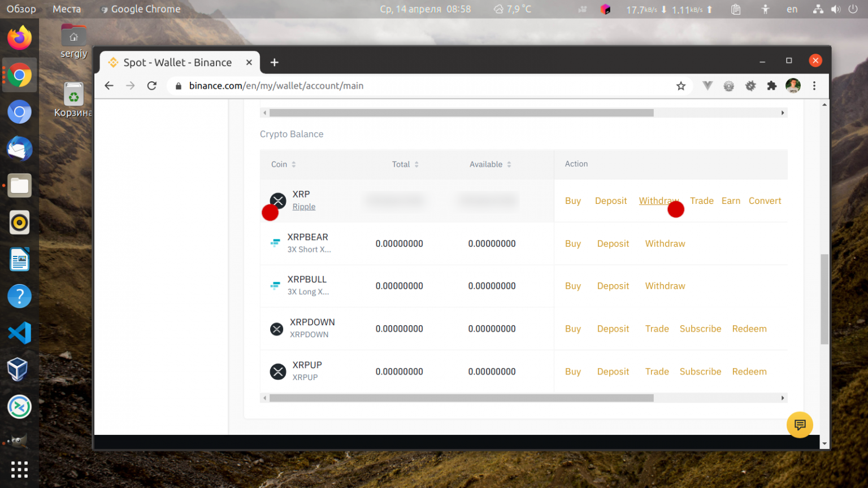Viewport: 868px width, 488px height.
Task: Open the Chrome profile avatar
Action: click(x=793, y=86)
